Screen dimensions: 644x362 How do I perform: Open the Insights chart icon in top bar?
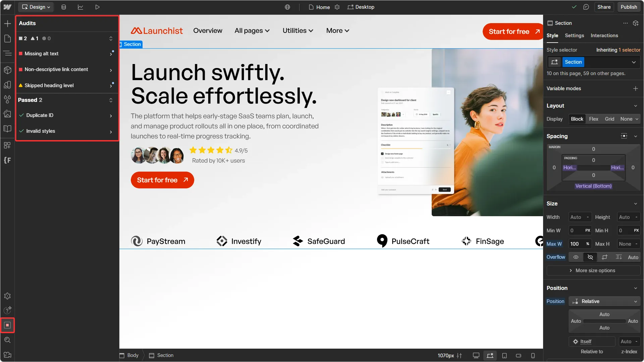tap(80, 7)
